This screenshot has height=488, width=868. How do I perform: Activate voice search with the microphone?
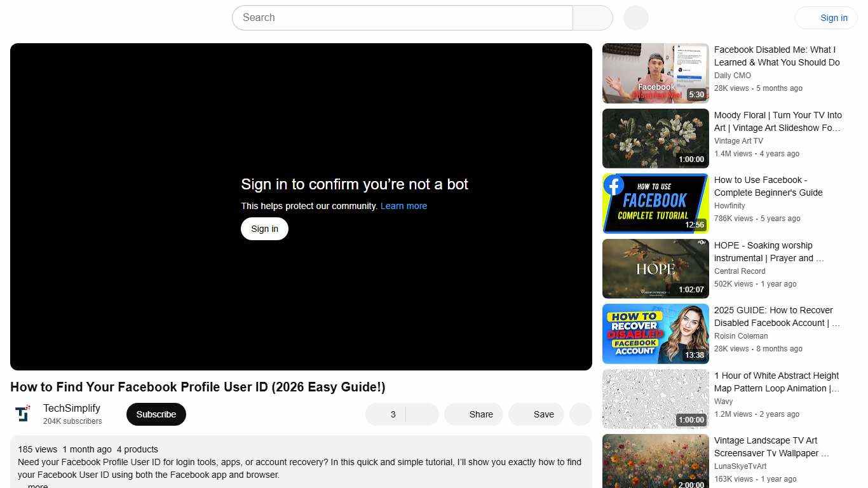point(635,18)
